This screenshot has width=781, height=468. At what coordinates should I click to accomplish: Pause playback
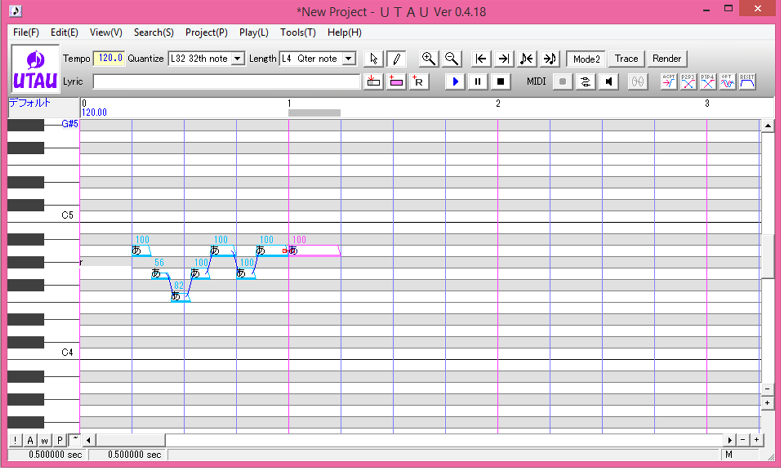coord(478,82)
